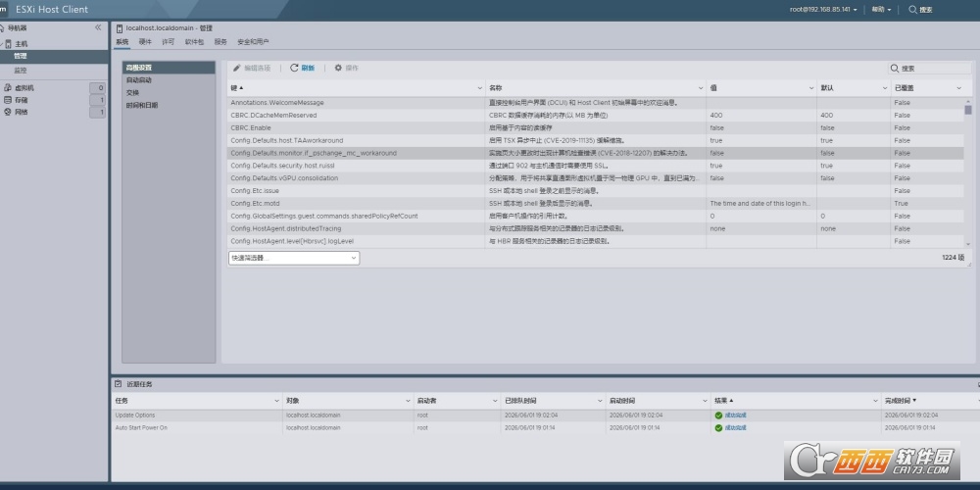Select the Config.HostAgent.distributedTracing row
Screen dimensions: 980x490
[596, 228]
